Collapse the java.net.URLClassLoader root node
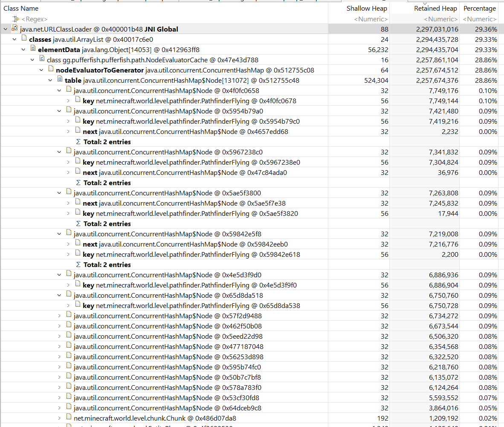 [5, 29]
